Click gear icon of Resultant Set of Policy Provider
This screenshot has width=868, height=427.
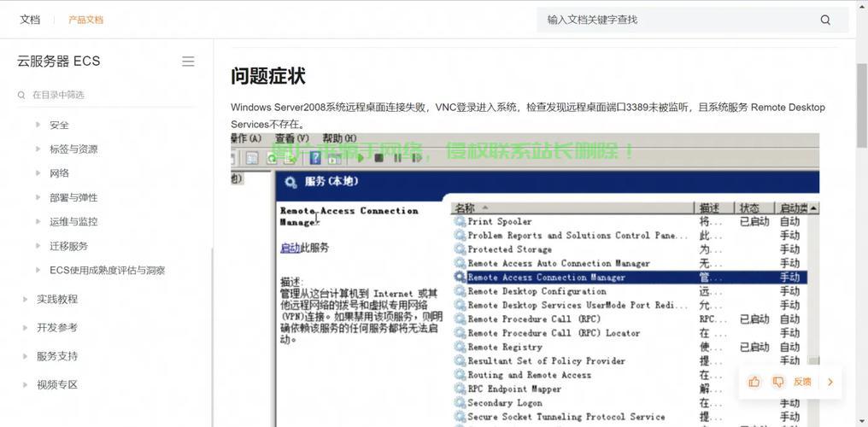pos(460,361)
